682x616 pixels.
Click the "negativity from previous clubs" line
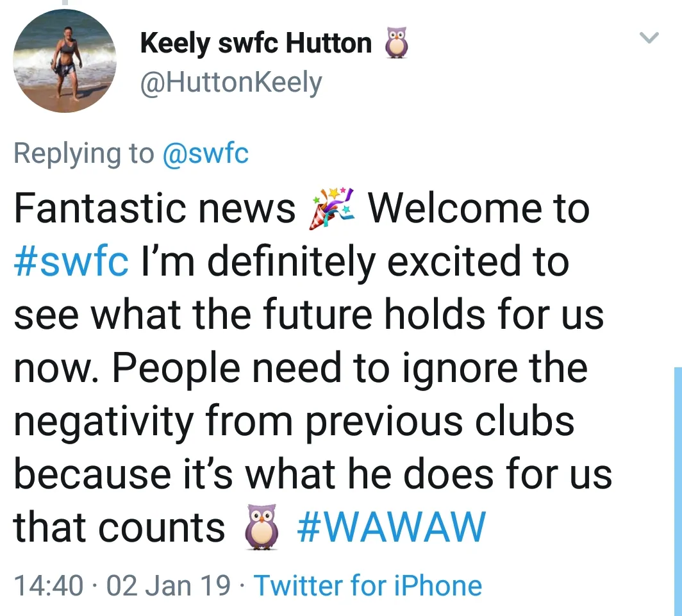pos(294,422)
